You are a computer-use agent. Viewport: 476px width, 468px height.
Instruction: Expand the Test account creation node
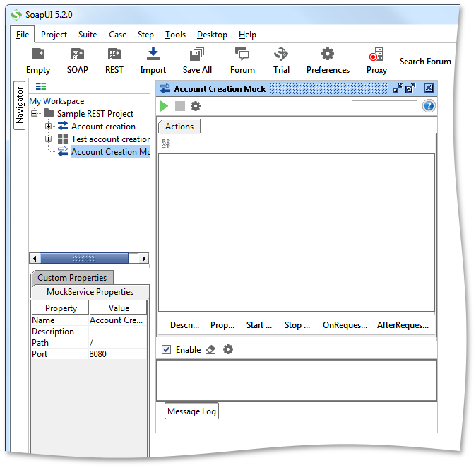click(x=48, y=139)
